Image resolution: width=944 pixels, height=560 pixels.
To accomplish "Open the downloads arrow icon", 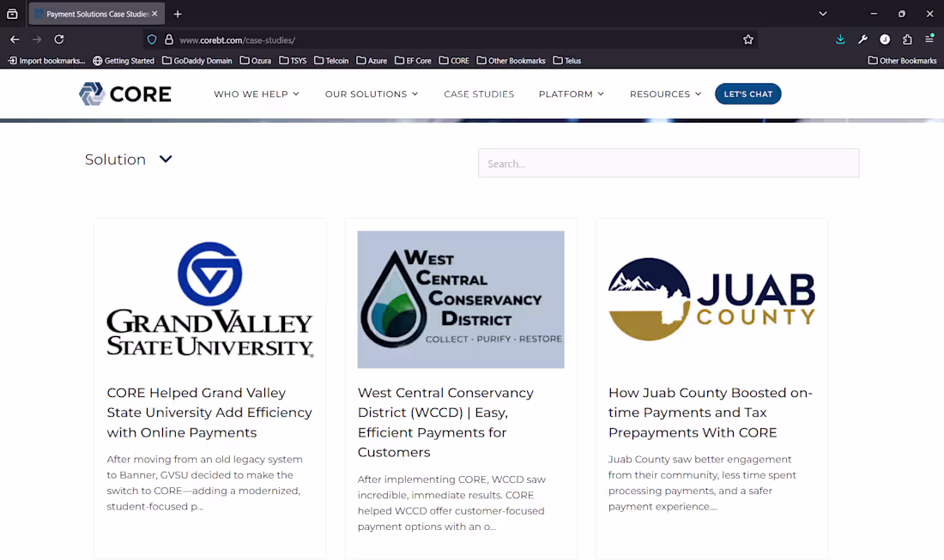I will coord(840,39).
